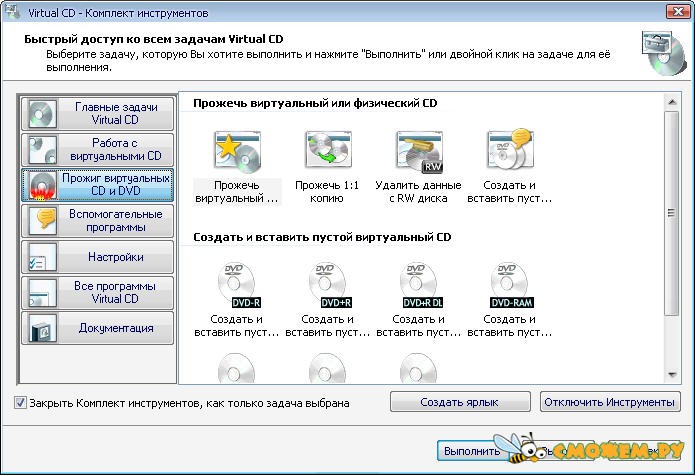Click the burning disc icon beside Прожиг виртуальных CD и DVD

(42, 185)
